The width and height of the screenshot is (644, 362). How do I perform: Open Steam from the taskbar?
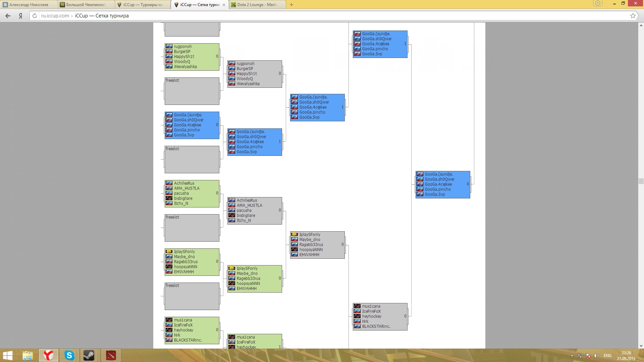click(x=89, y=355)
